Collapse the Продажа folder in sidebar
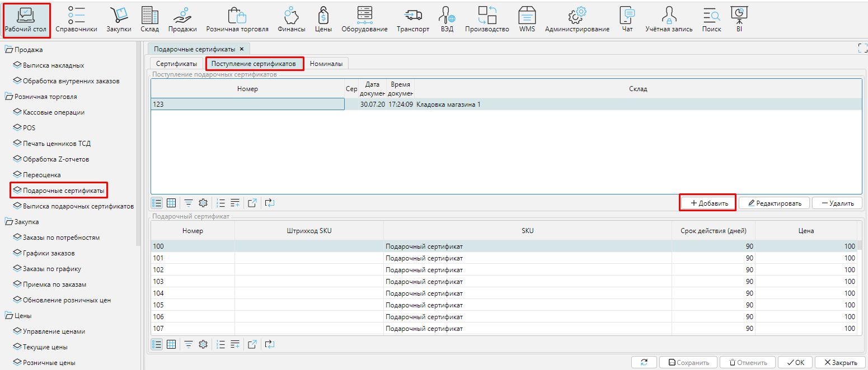The image size is (868, 370). (x=9, y=50)
